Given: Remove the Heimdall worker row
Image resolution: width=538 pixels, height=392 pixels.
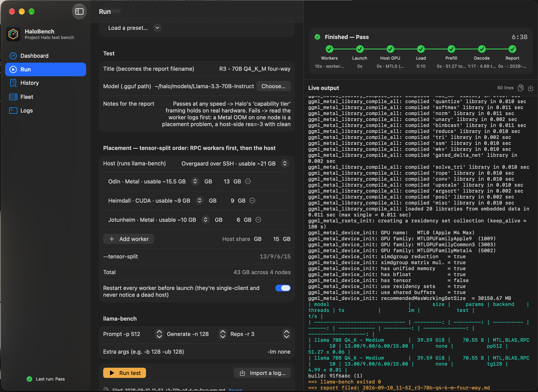Looking at the screenshot, I should tap(252, 201).
